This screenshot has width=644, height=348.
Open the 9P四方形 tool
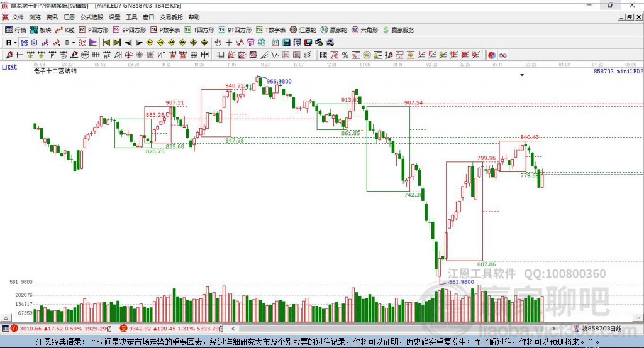click(130, 30)
